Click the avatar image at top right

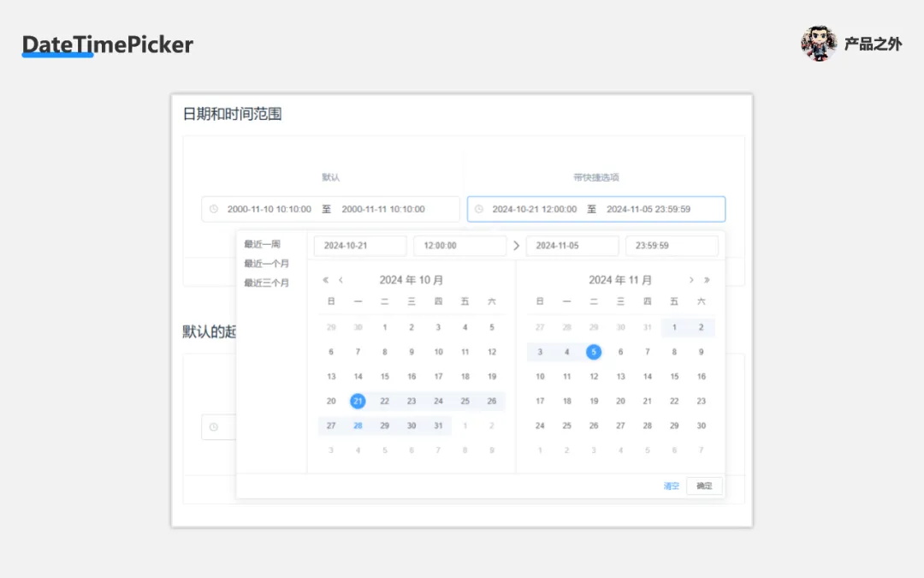pyautogui.click(x=819, y=44)
